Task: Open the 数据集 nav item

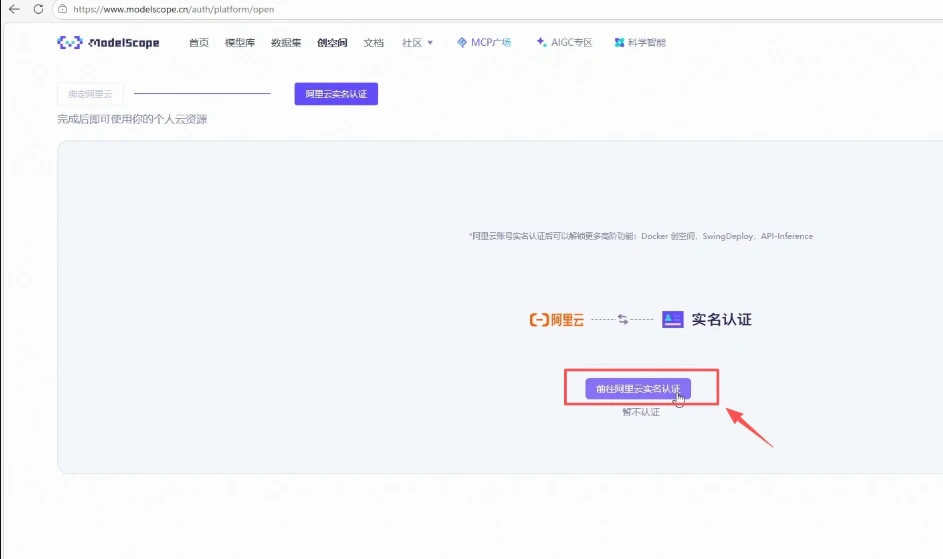Action: [286, 43]
